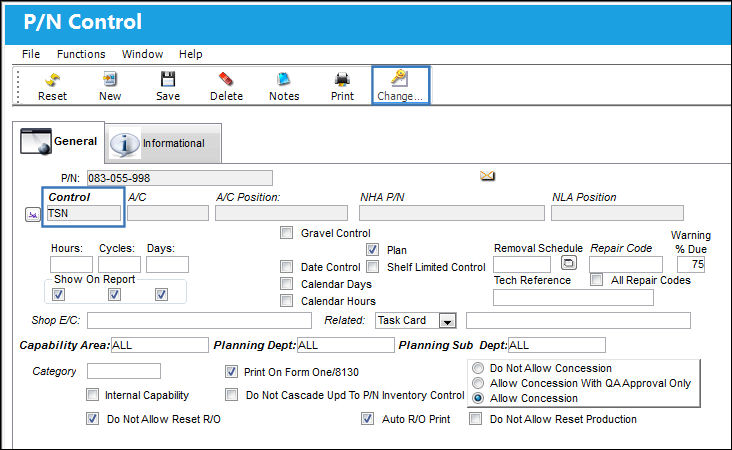Click the Removal Schedule field
The width and height of the screenshot is (732, 450).
pos(522,264)
